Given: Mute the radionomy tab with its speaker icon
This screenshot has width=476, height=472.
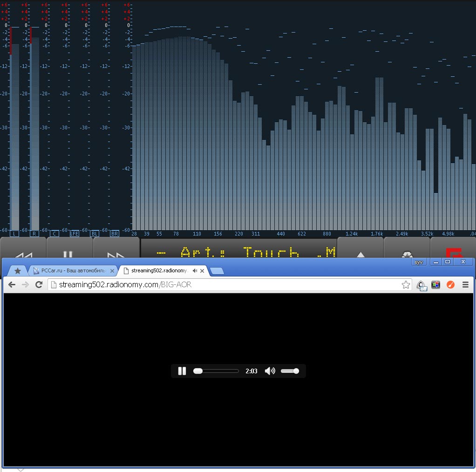Looking at the screenshot, I should 195,270.
